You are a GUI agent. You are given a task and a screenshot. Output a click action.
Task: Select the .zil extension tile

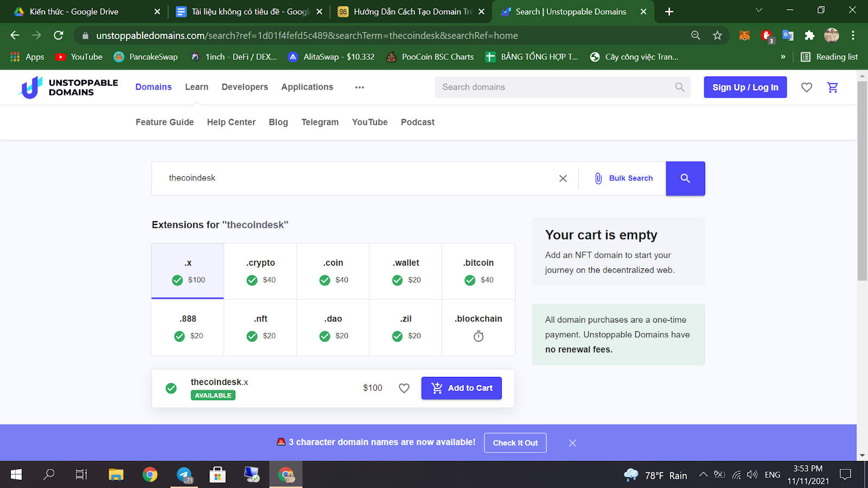tap(406, 328)
